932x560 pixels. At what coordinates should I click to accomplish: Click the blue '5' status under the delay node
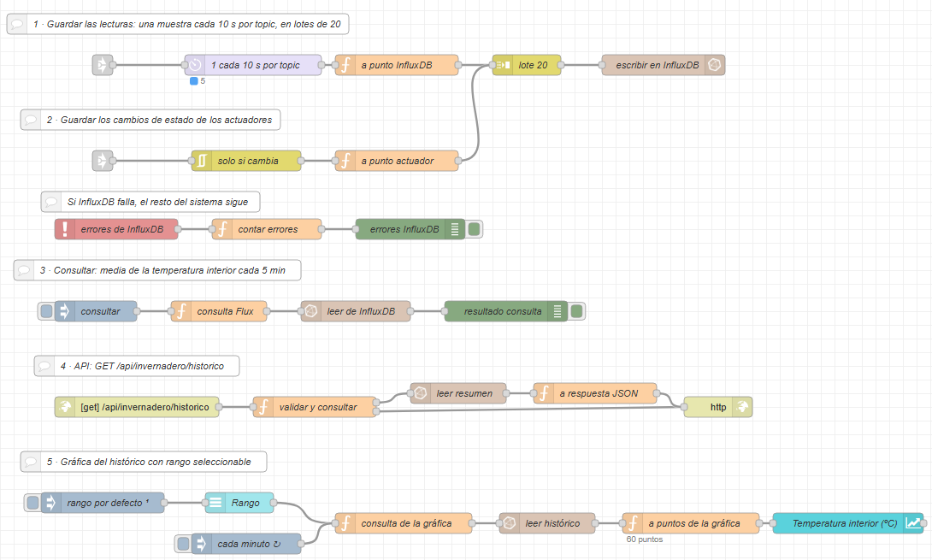pos(198,81)
